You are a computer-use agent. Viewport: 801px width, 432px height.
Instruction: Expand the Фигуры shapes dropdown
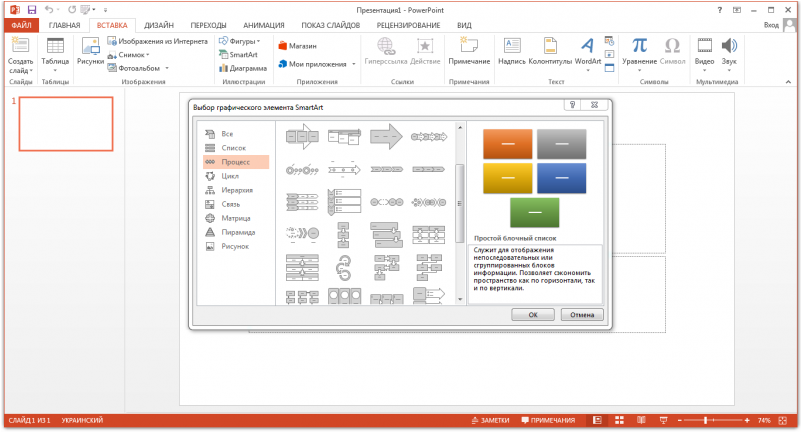coord(241,42)
